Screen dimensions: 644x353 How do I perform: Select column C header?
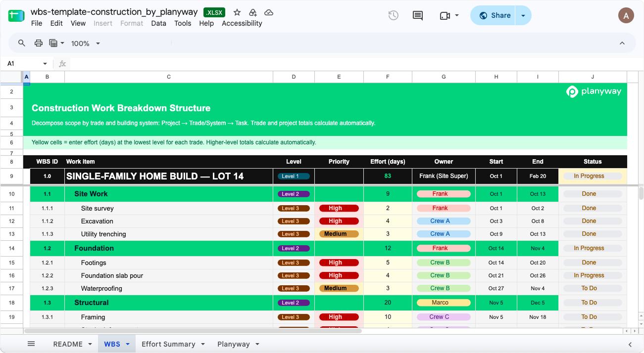point(169,77)
